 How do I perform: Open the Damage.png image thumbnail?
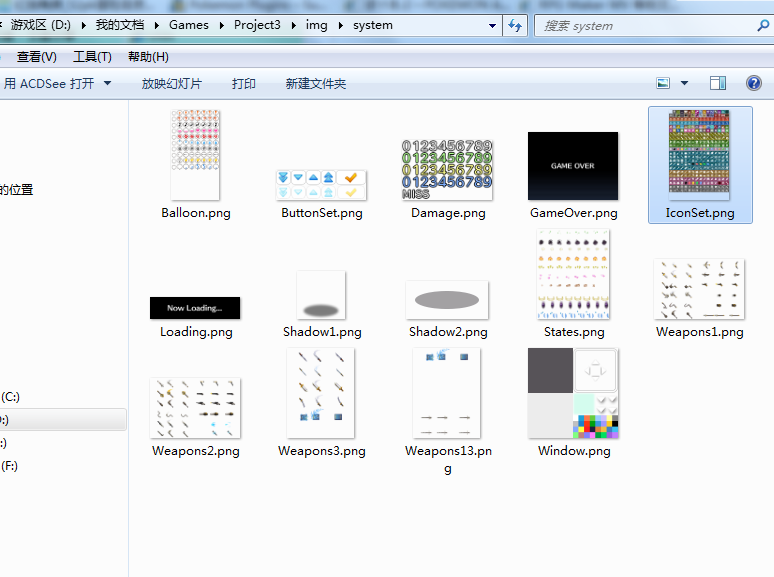(447, 170)
